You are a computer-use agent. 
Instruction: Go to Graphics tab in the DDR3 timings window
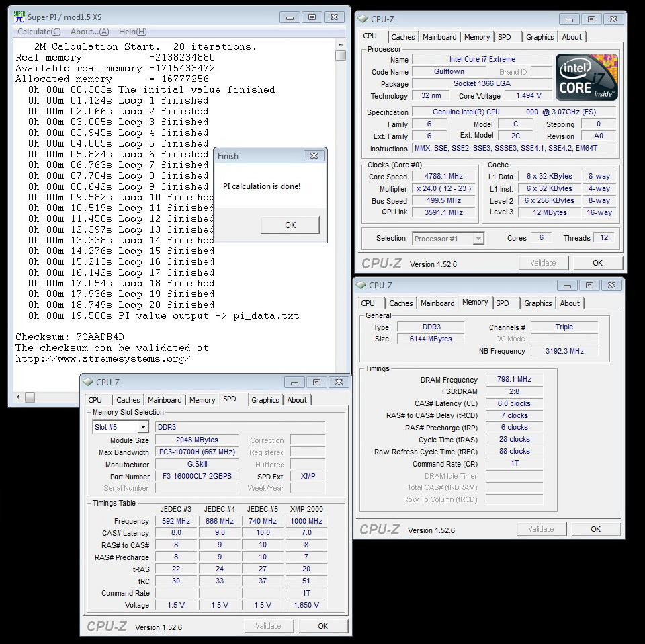click(x=537, y=303)
